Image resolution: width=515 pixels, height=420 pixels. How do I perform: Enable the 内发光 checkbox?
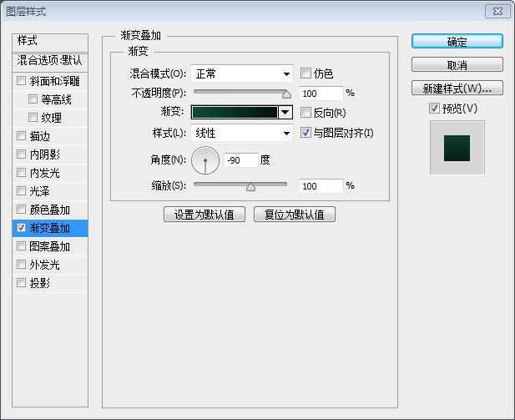click(x=22, y=172)
